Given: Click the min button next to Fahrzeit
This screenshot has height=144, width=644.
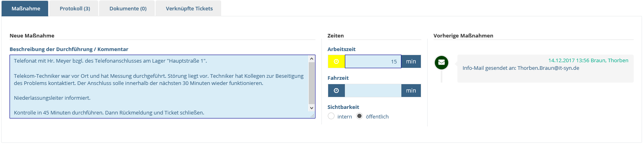Looking at the screenshot, I should point(411,91).
